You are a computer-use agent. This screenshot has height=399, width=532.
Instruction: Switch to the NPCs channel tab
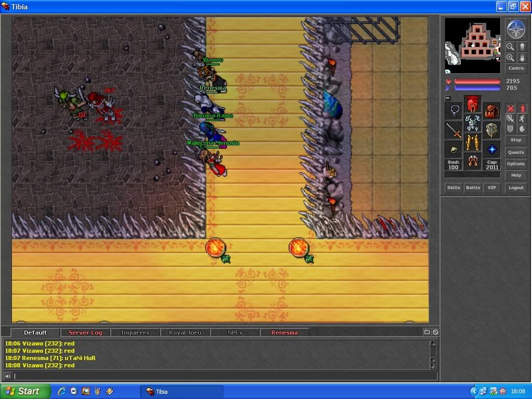[235, 332]
